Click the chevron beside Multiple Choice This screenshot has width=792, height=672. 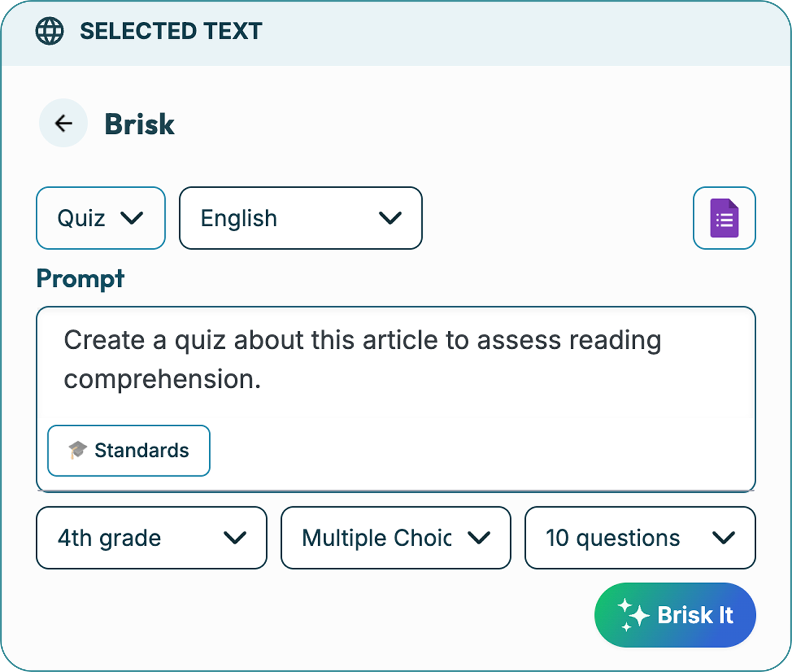point(479,538)
